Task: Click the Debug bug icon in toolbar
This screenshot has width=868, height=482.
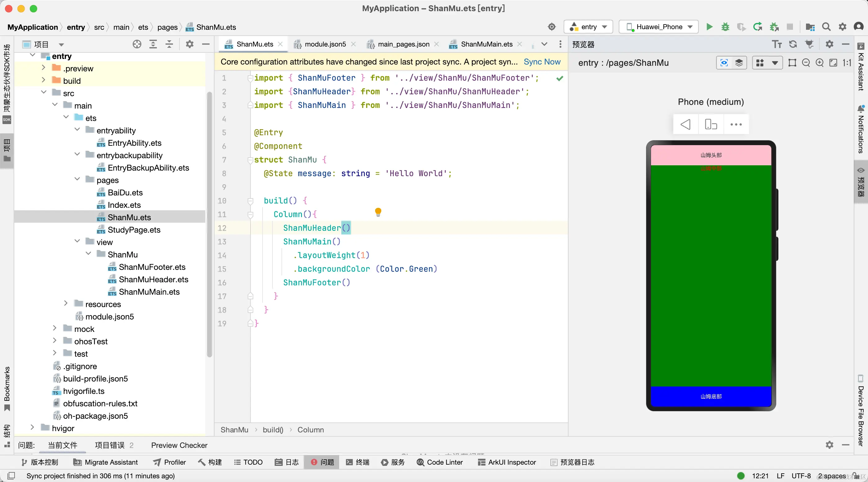Action: pyautogui.click(x=725, y=27)
